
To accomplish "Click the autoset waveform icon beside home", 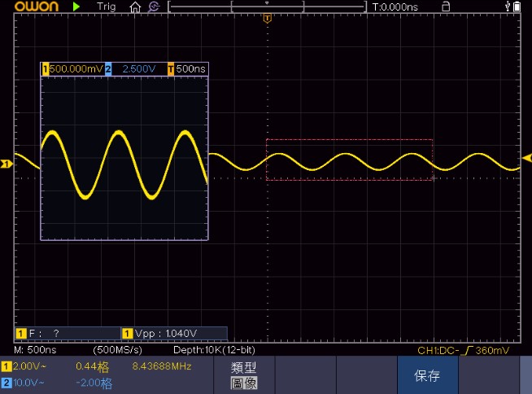I will click(x=154, y=7).
